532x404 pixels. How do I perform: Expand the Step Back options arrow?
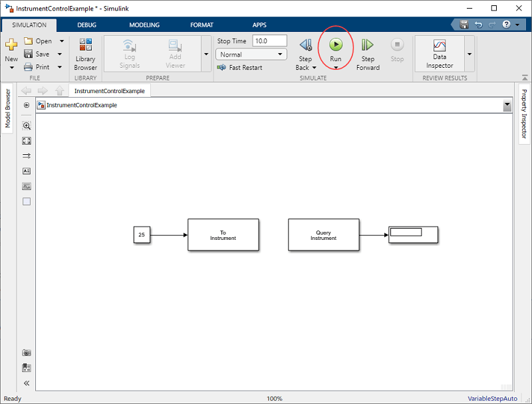click(314, 68)
